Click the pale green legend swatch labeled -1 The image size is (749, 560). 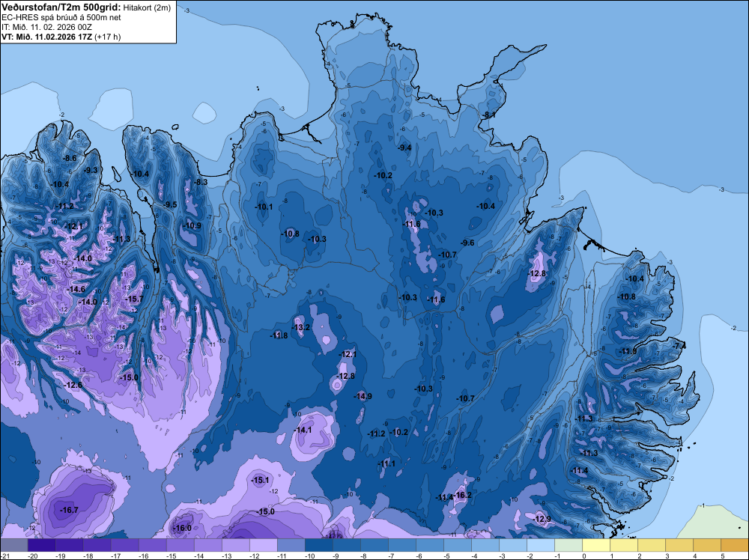click(x=568, y=545)
